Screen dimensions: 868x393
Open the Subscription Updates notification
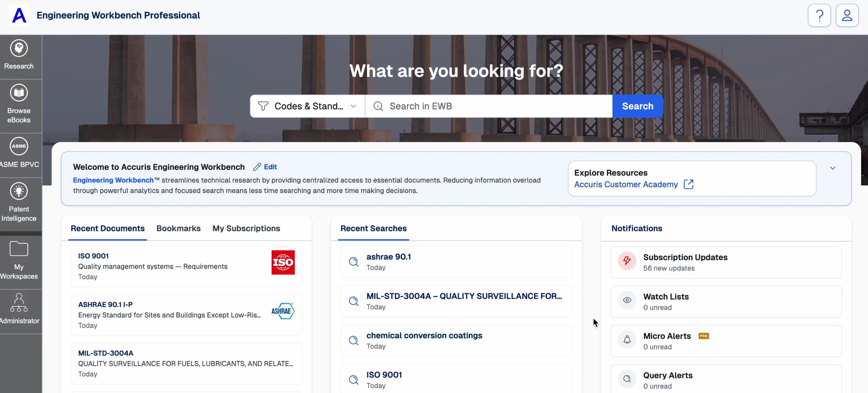click(x=726, y=263)
